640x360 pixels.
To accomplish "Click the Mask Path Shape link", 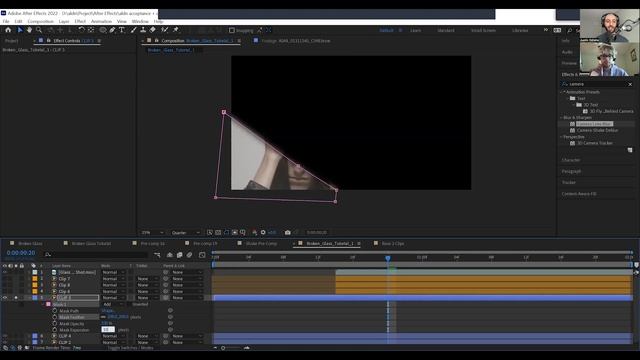I will [x=108, y=311].
